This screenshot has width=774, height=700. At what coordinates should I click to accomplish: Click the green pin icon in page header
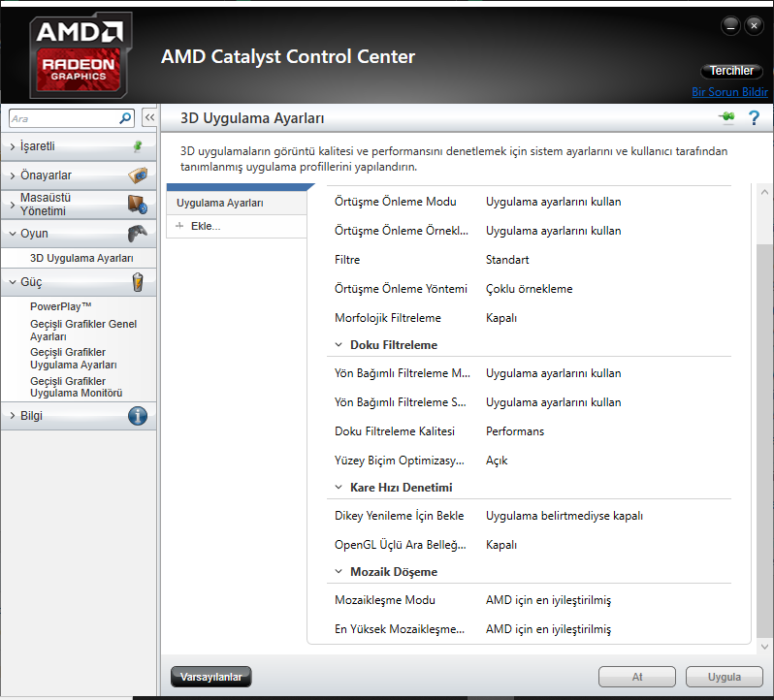coord(726,117)
